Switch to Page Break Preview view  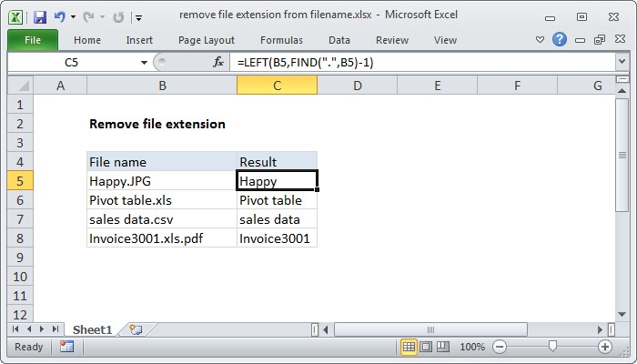443,347
